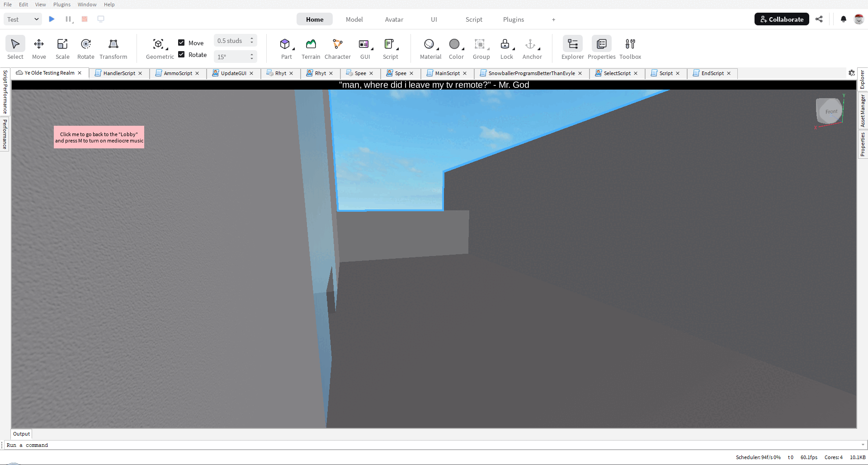Open the Terrain editor

[x=311, y=47]
